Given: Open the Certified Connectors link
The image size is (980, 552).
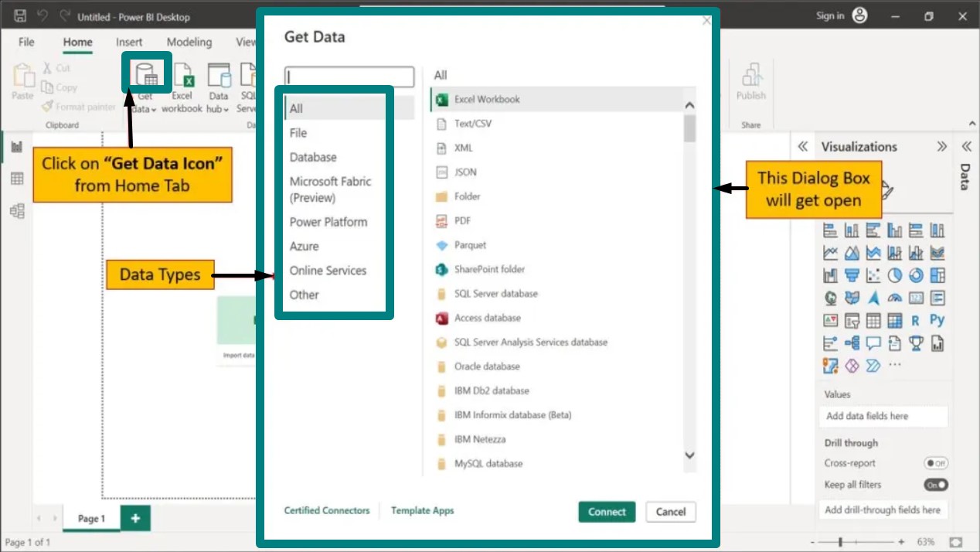Looking at the screenshot, I should click(327, 510).
